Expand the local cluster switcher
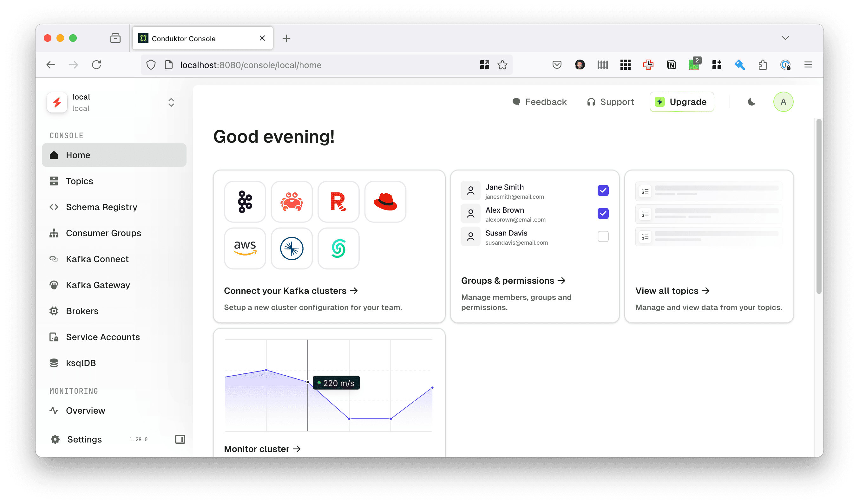The height and width of the screenshot is (504, 859). click(x=171, y=102)
